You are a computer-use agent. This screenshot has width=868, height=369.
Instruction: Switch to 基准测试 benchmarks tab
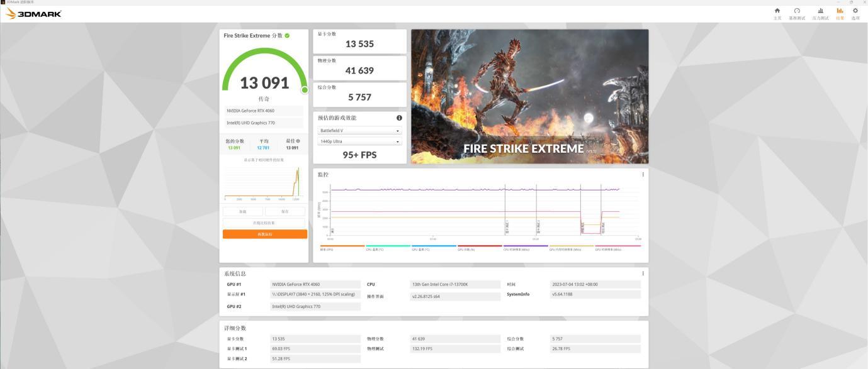click(x=797, y=13)
